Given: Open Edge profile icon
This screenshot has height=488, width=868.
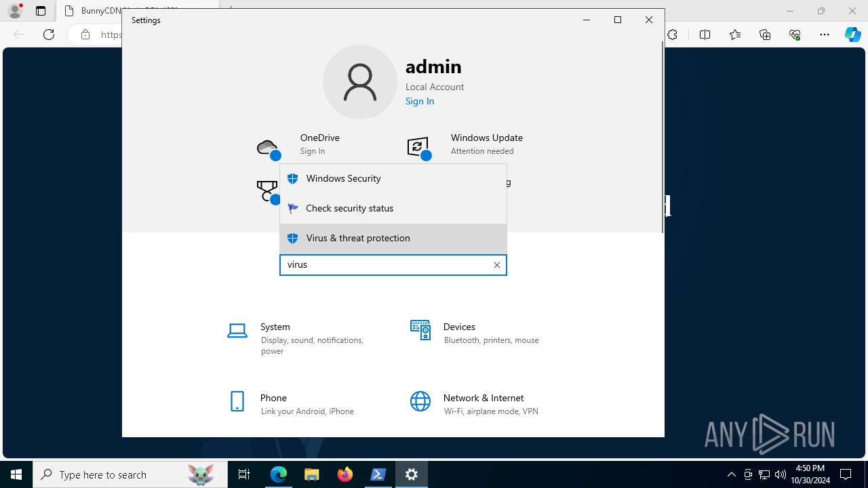Looking at the screenshot, I should (15, 11).
